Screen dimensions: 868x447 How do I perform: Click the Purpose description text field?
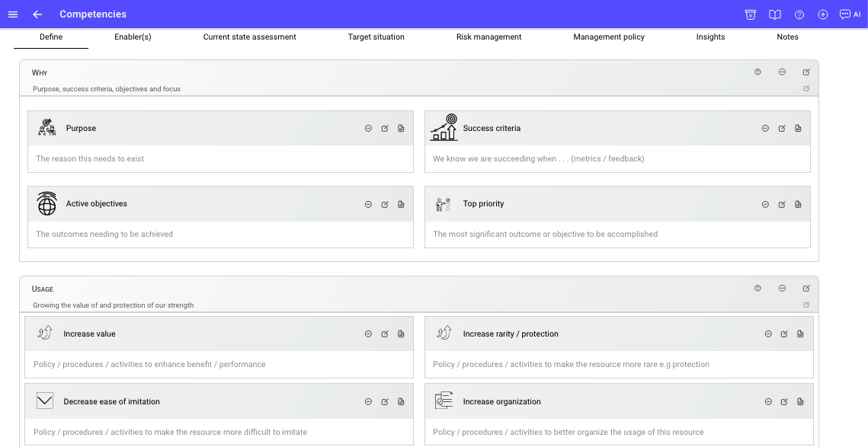[220, 159]
